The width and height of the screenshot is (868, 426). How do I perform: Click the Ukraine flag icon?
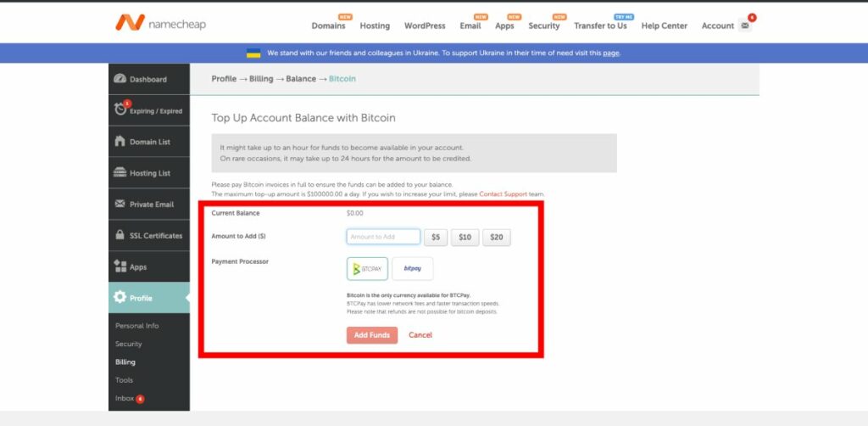(253, 53)
